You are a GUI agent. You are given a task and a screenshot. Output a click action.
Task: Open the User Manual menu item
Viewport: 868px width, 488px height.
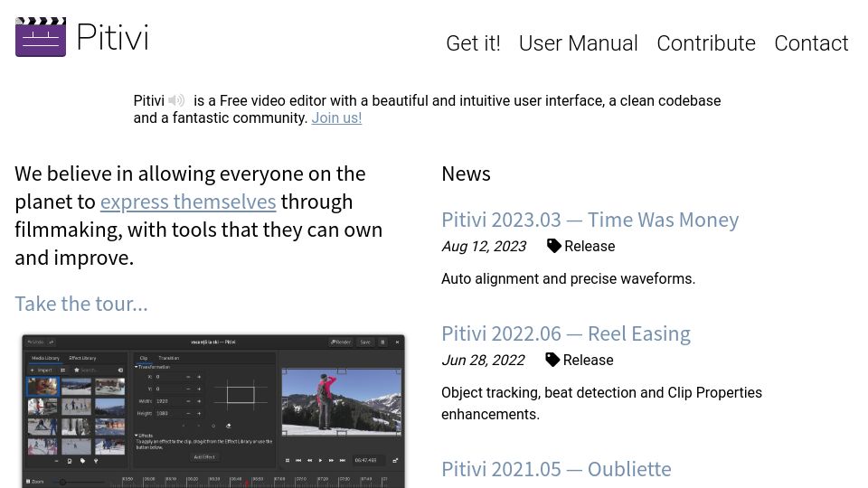point(578,43)
